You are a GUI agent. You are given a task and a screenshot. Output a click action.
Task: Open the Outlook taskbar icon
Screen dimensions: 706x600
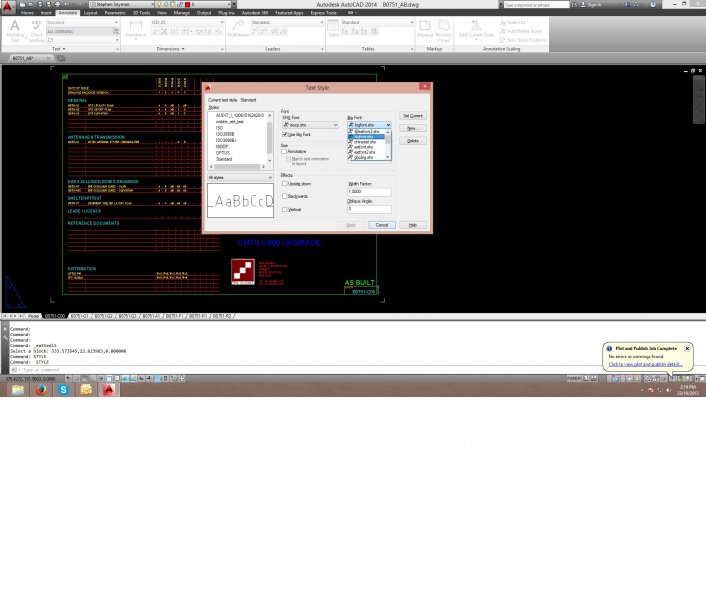(86, 390)
